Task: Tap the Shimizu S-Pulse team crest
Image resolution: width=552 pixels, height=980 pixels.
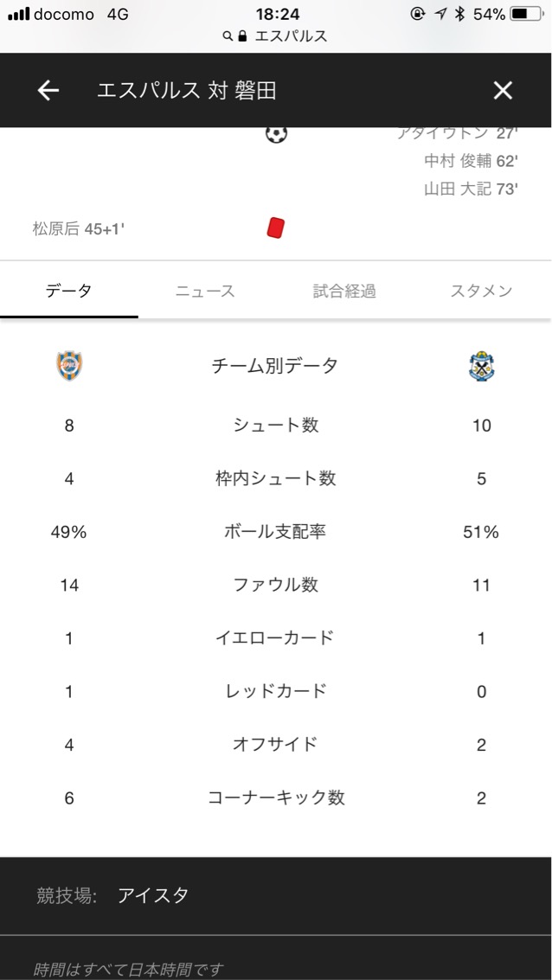Action: pos(69,366)
